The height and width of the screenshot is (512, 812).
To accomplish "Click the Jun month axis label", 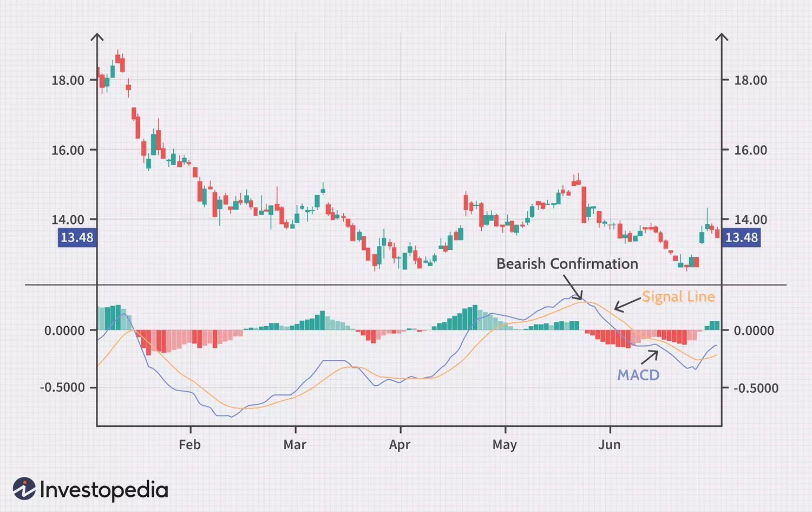I will coord(609,445).
